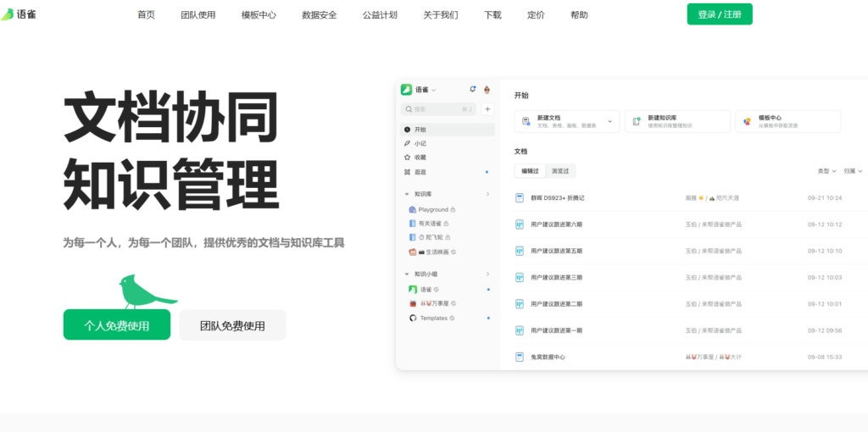
Task: Click the document icon for 群晖 DS923+ 折腾记
Action: point(520,197)
